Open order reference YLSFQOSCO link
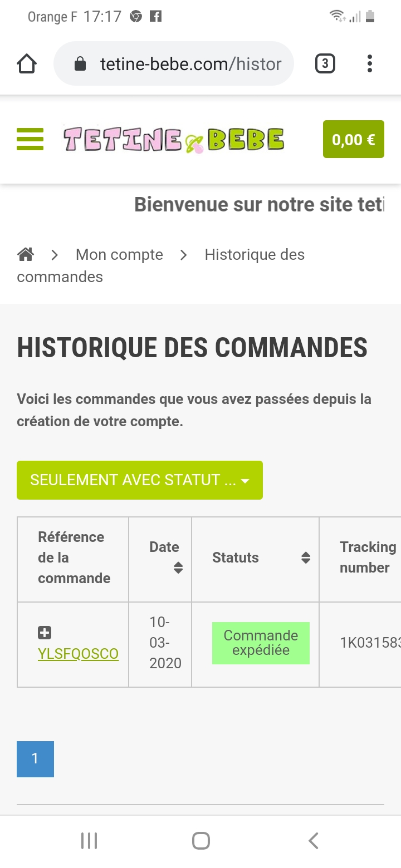The width and height of the screenshot is (401, 868). pos(78,654)
